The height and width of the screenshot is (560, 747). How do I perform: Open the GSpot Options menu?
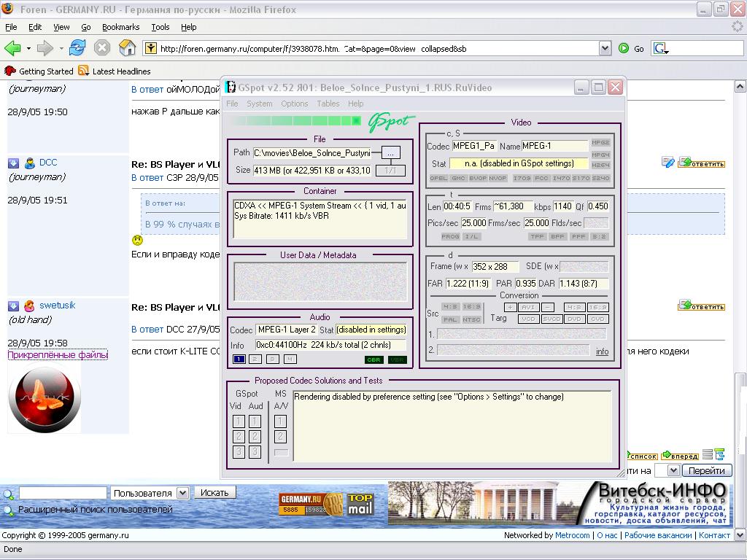[295, 104]
